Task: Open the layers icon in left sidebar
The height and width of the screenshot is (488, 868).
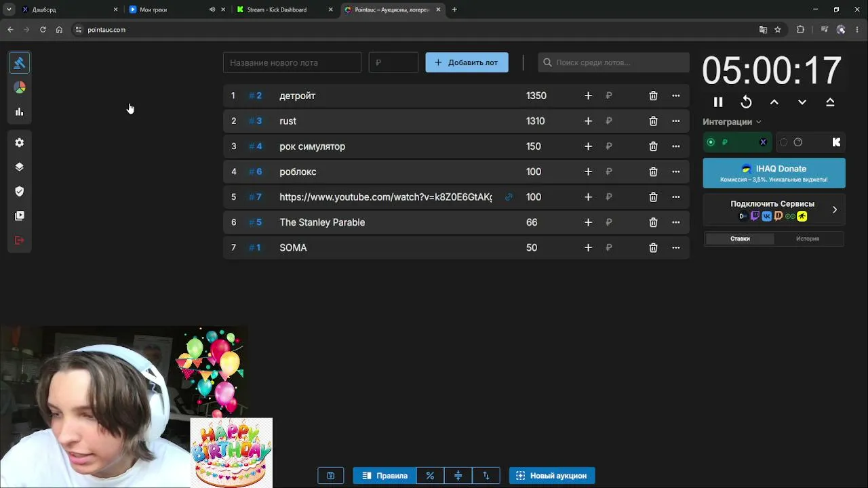Action: coord(19,167)
